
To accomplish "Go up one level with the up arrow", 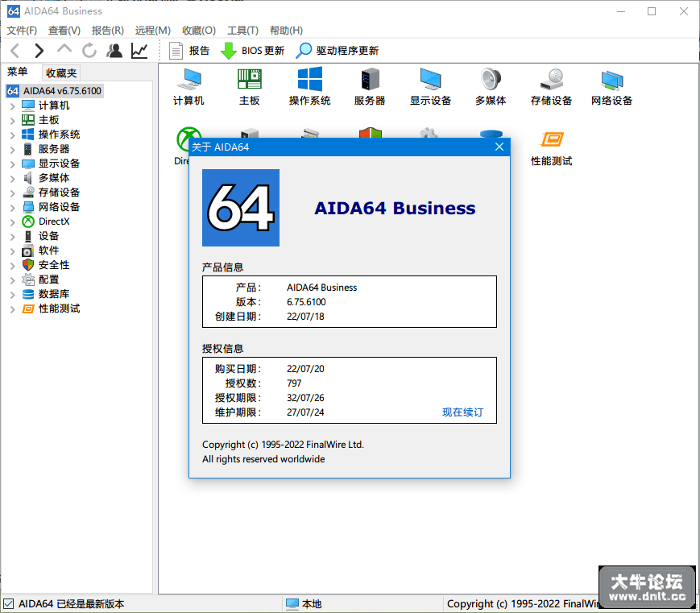I will click(x=64, y=49).
